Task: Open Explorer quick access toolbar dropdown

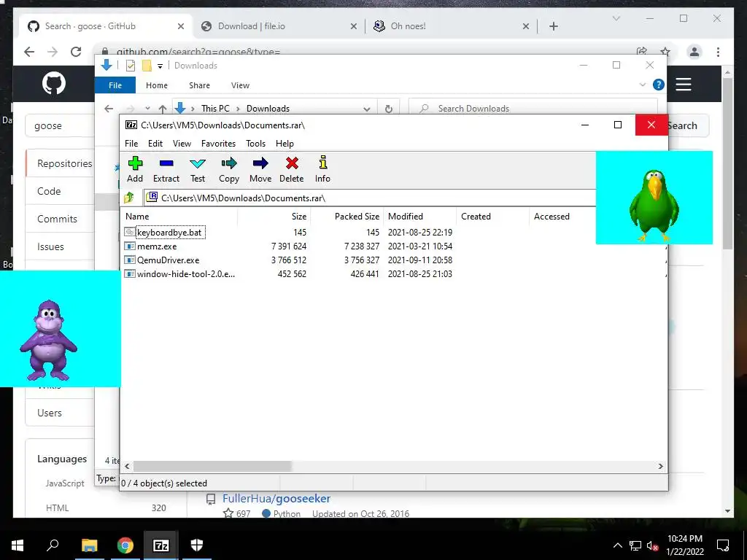Action: [160, 66]
